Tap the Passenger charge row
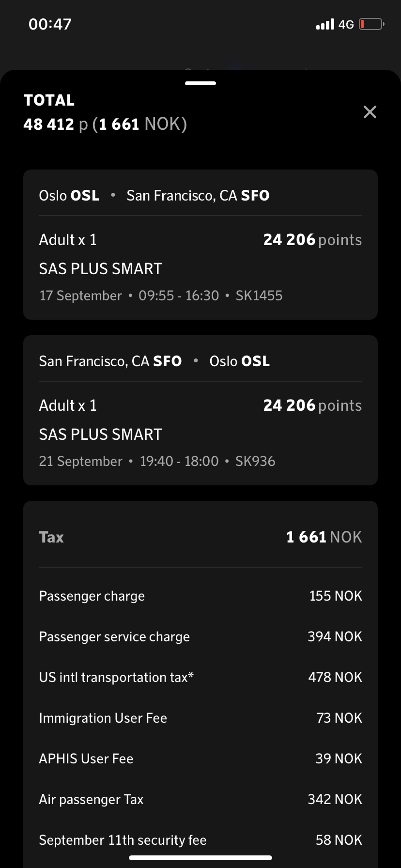 coord(200,596)
